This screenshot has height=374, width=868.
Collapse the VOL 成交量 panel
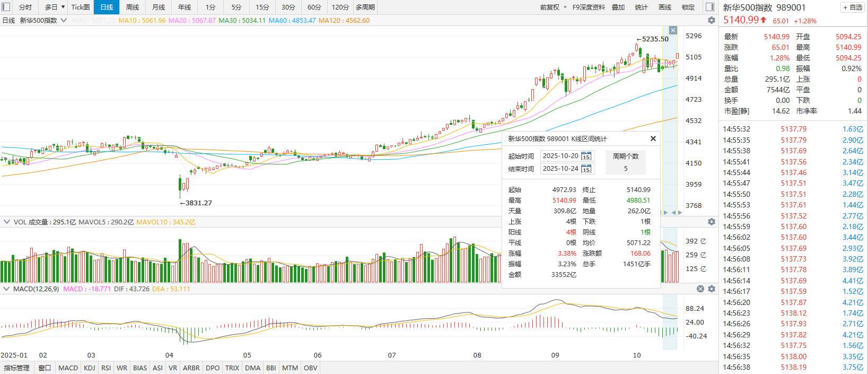pyautogui.click(x=7, y=222)
